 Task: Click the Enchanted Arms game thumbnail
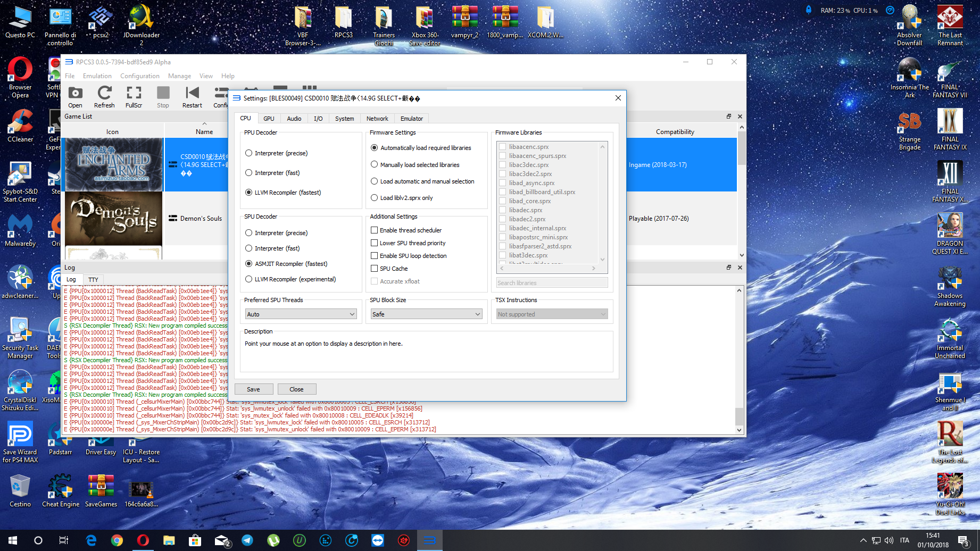114,164
